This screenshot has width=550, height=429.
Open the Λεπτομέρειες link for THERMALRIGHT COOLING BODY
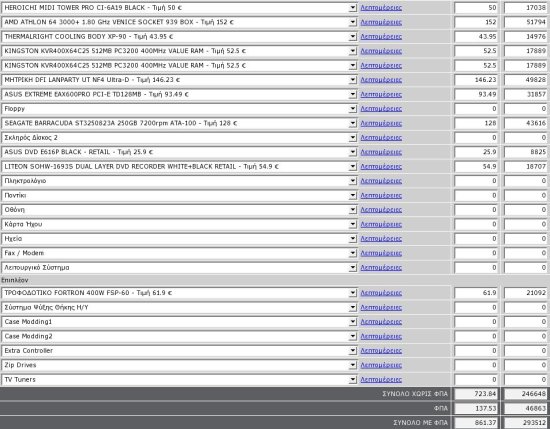click(x=381, y=36)
